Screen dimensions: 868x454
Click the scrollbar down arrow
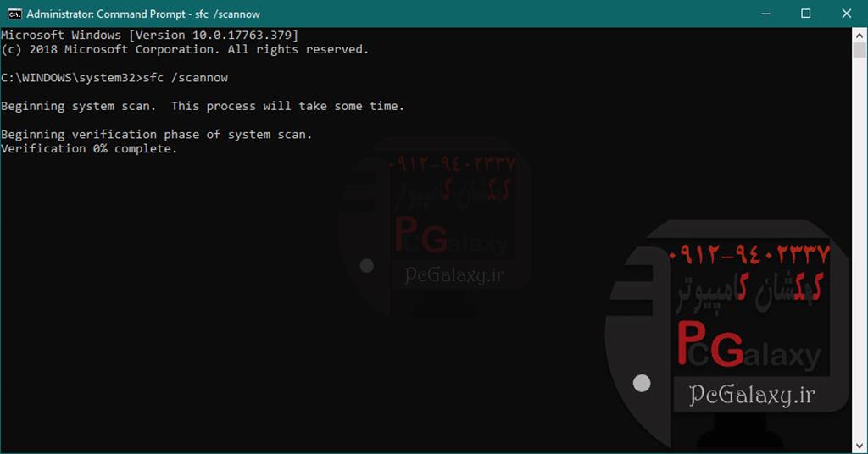pyautogui.click(x=860, y=446)
